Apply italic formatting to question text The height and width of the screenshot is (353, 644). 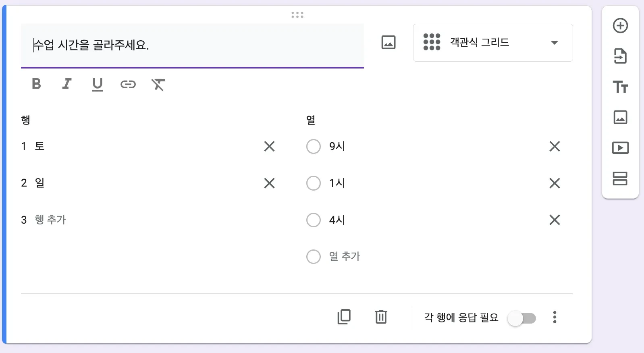[x=67, y=84]
